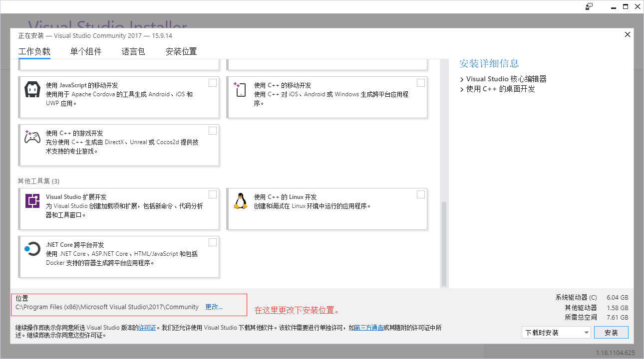Switch to the 单个组件 tab

[x=86, y=51]
